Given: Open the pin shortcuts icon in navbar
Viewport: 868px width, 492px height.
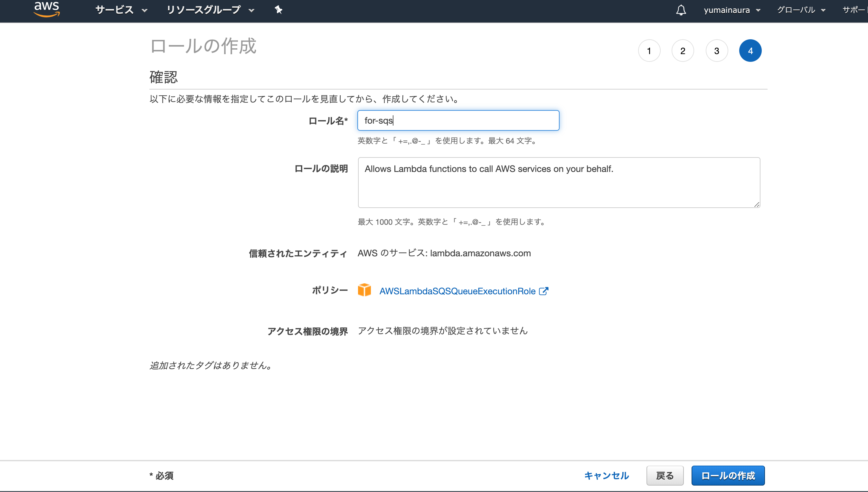Looking at the screenshot, I should pos(278,10).
